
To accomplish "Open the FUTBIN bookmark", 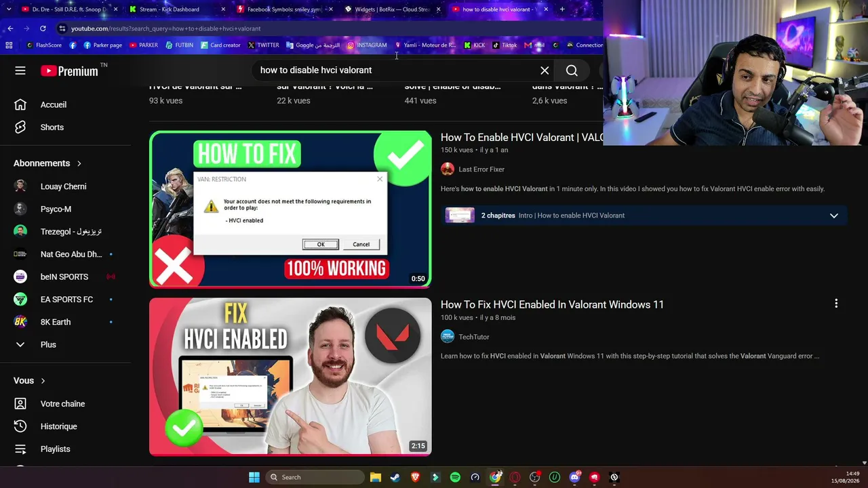I will click(179, 45).
